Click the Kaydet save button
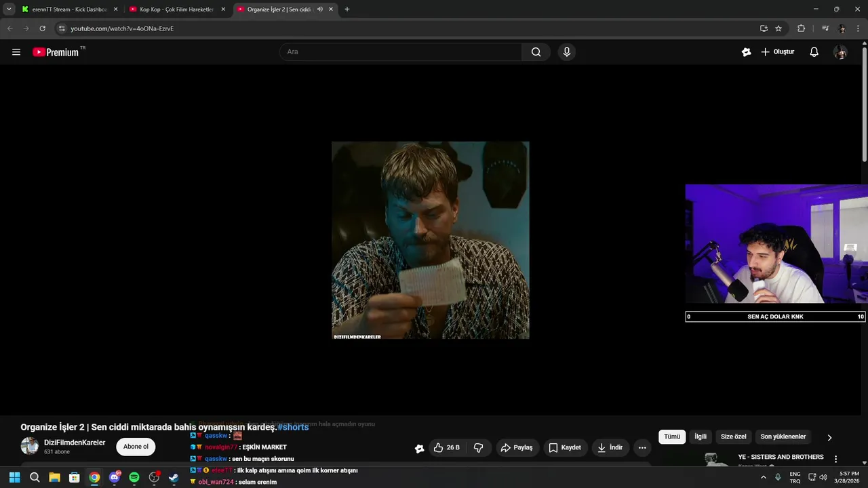The width and height of the screenshot is (868, 488). point(565,447)
